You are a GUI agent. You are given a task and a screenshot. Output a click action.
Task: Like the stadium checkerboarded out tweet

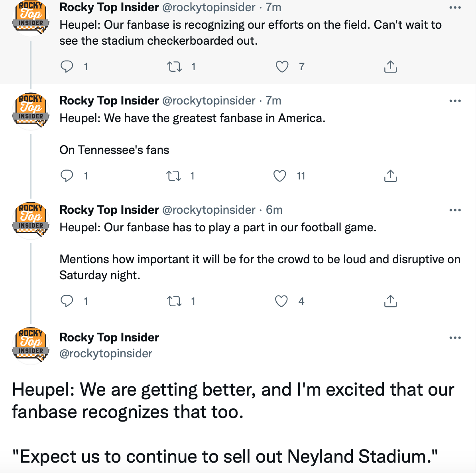pos(282,67)
